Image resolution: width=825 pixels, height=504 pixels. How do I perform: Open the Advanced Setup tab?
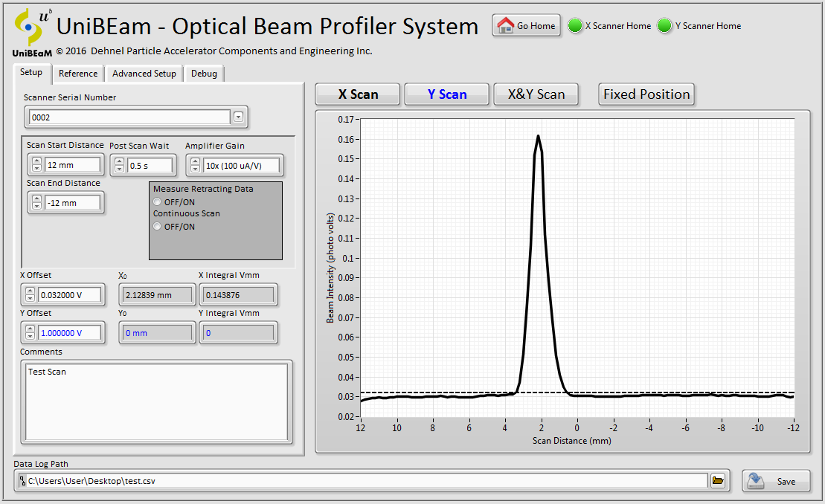pyautogui.click(x=144, y=74)
